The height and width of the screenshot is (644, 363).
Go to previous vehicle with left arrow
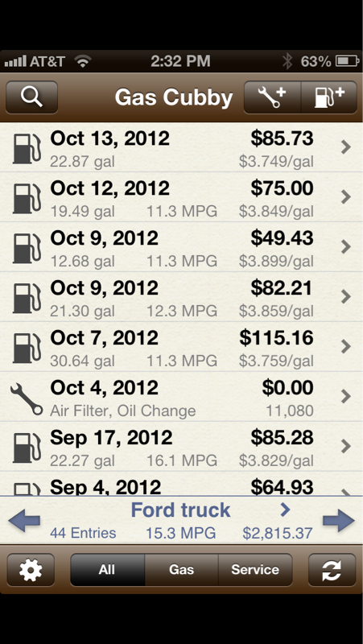24,521
